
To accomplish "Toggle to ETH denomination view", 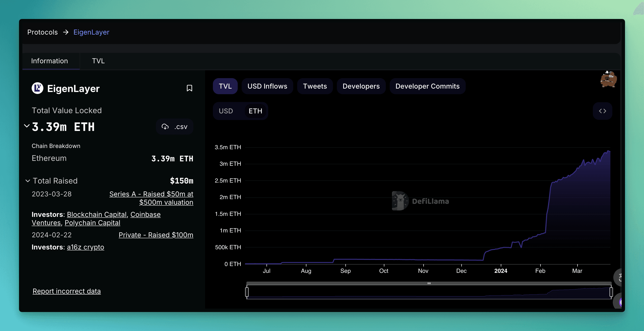I will [x=256, y=110].
